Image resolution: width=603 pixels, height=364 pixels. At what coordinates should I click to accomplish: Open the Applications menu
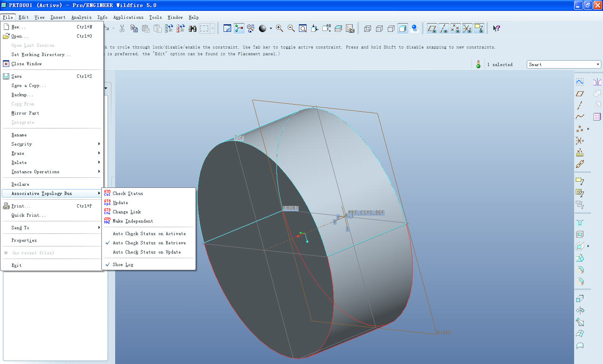coord(128,17)
